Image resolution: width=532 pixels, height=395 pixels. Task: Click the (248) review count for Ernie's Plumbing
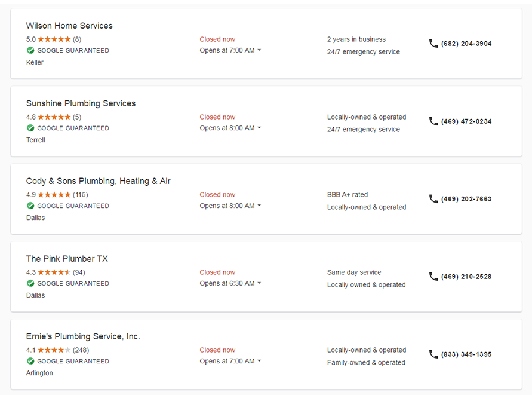tap(81, 350)
